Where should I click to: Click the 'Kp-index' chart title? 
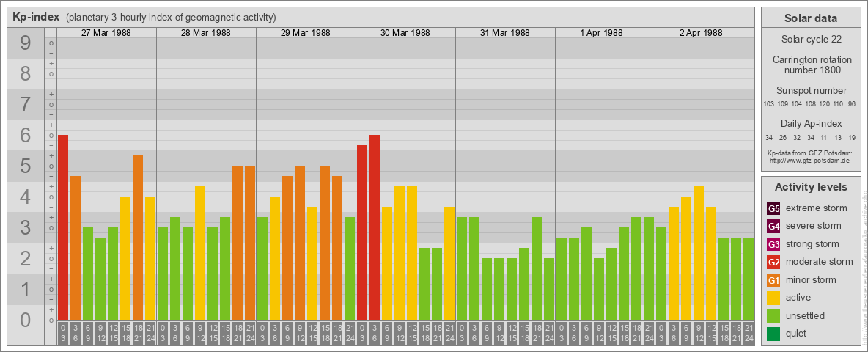[x=36, y=17]
